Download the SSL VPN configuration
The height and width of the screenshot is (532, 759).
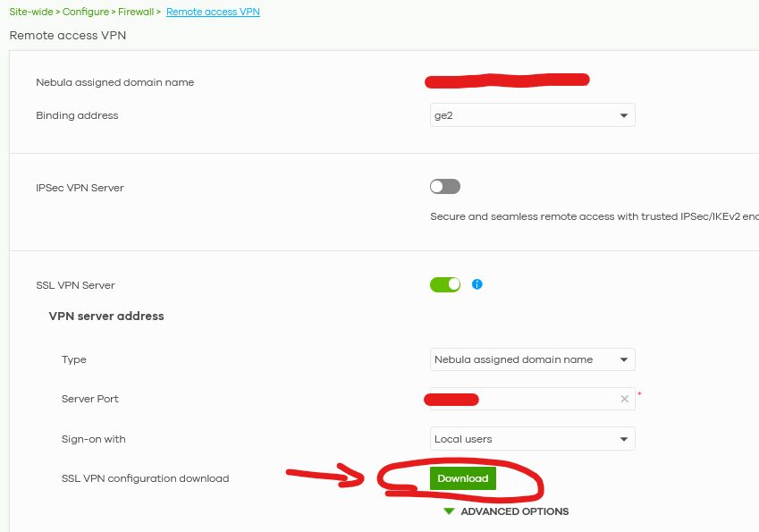point(463,478)
